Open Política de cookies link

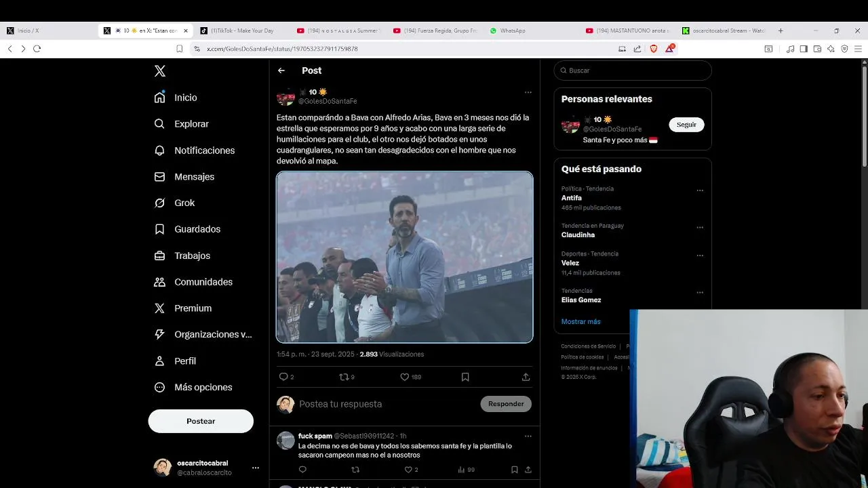[582, 357]
